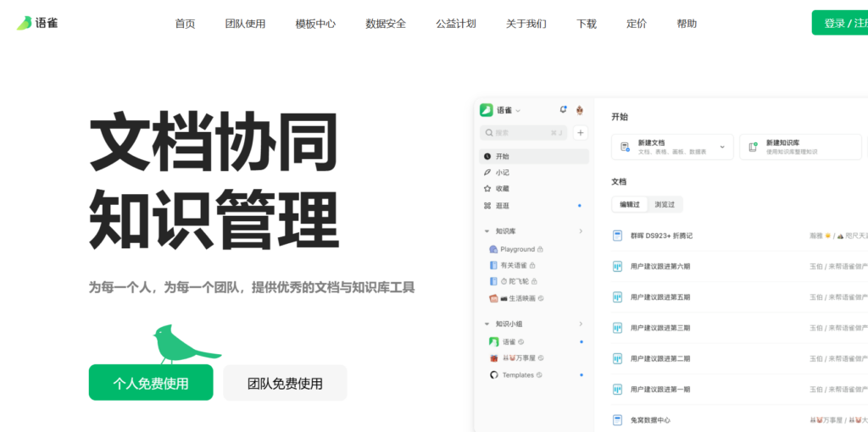Select the 开始 clock icon in the sidebar

[x=487, y=157]
